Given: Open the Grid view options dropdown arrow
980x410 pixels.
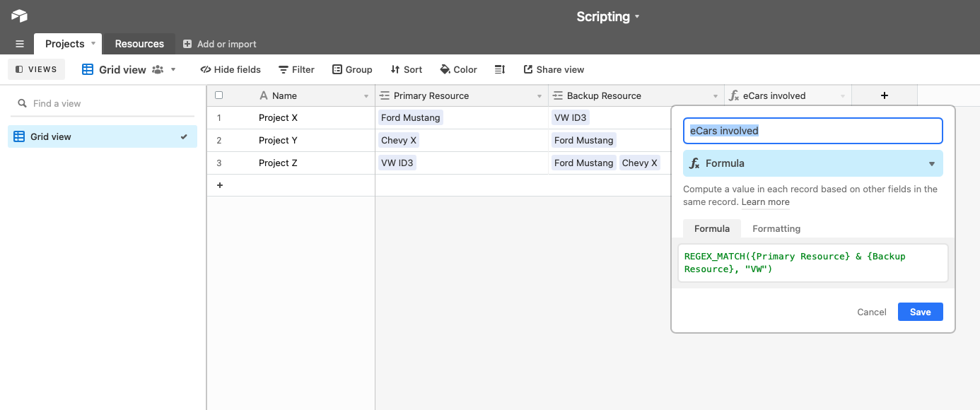Looking at the screenshot, I should click(x=173, y=69).
